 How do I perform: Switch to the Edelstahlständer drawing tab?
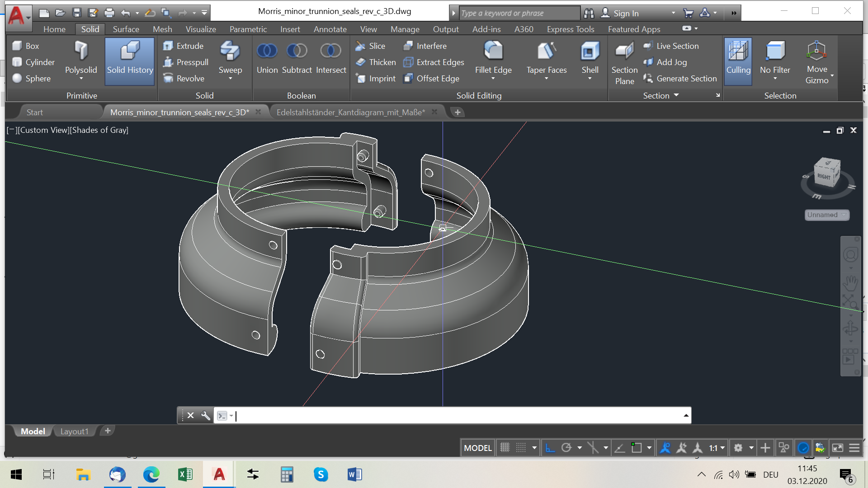[x=351, y=112]
